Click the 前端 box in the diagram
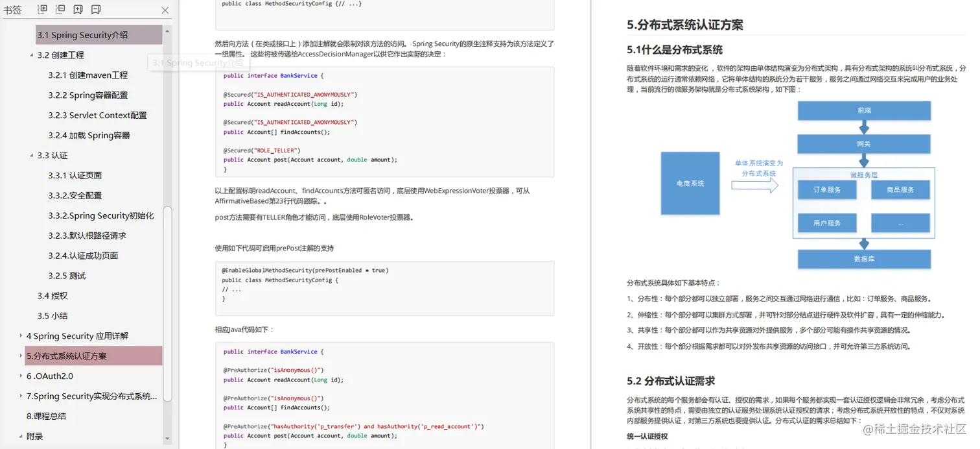This screenshot has width=980, height=449. (x=864, y=110)
